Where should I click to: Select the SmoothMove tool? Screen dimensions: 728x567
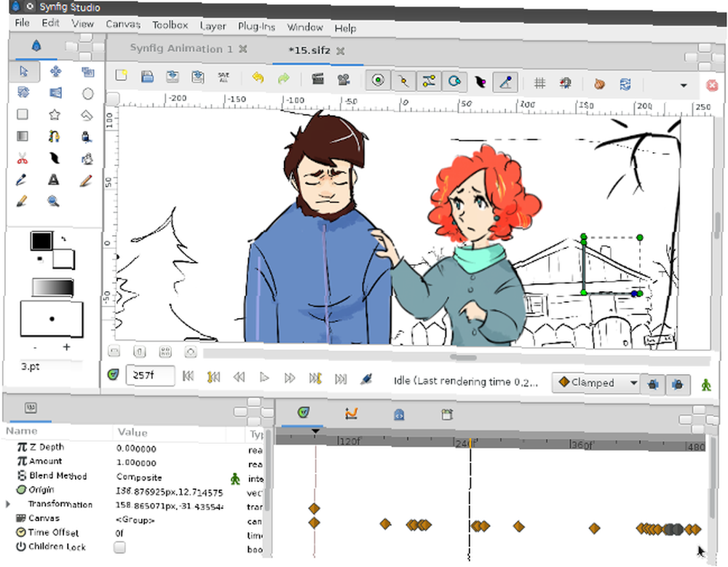56,71
